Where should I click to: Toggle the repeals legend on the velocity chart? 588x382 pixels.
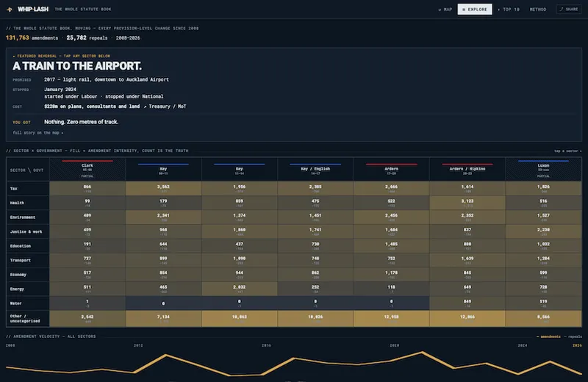tap(573, 336)
